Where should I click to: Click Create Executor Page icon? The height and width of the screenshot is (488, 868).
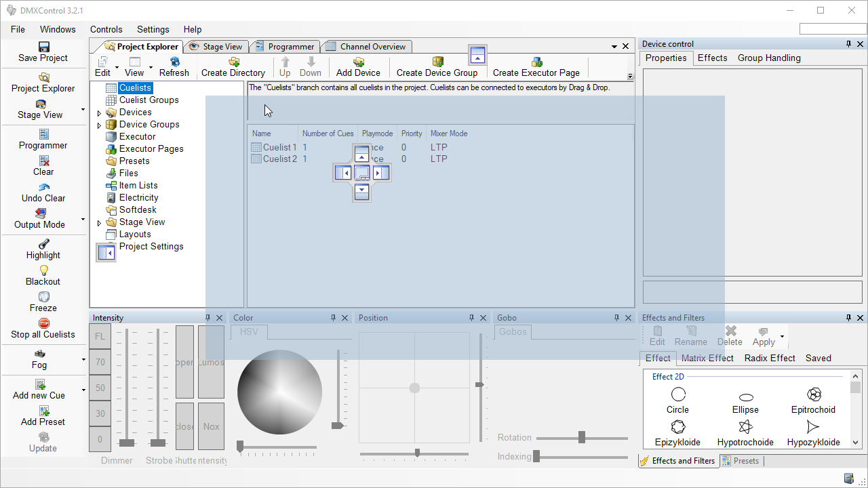pyautogui.click(x=536, y=62)
